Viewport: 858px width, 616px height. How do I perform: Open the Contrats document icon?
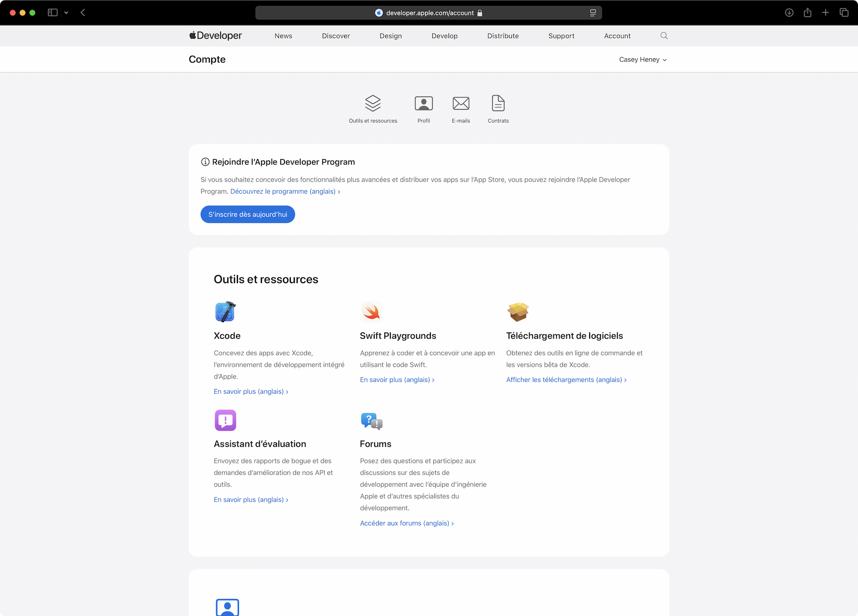pos(498,103)
